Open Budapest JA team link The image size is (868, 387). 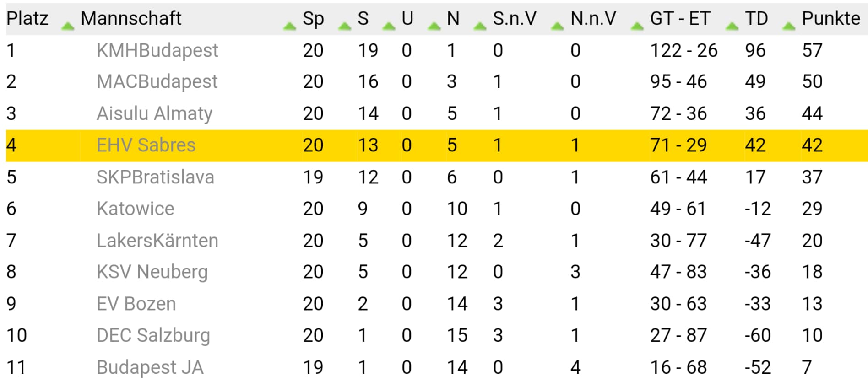tap(150, 367)
